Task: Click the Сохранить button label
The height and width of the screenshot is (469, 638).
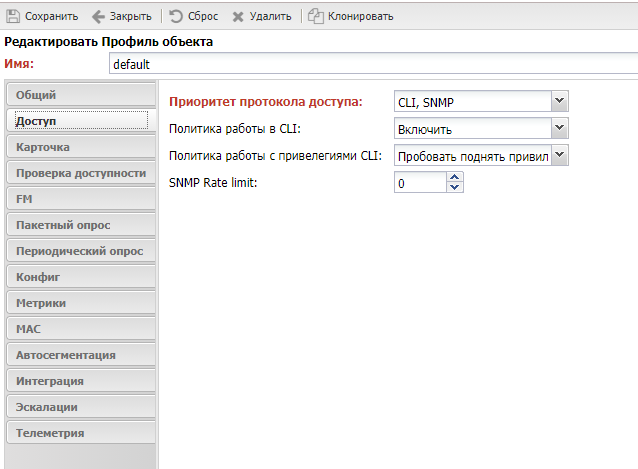Action: pos(52,16)
